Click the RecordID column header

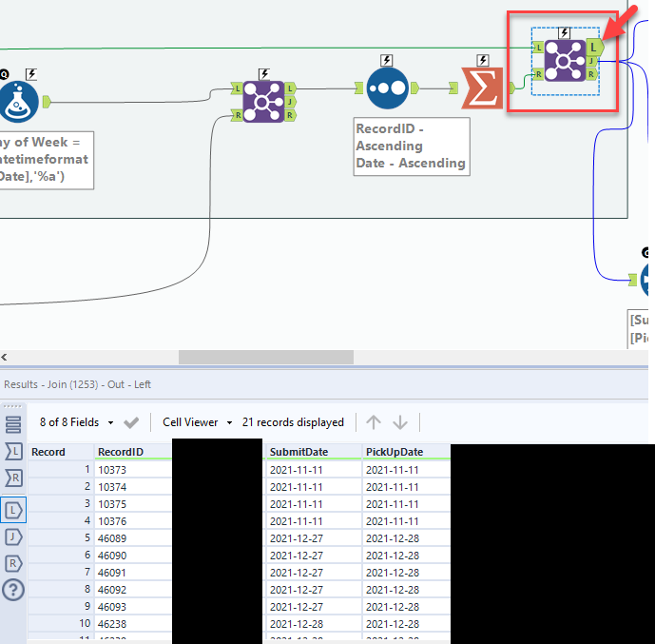pos(133,452)
